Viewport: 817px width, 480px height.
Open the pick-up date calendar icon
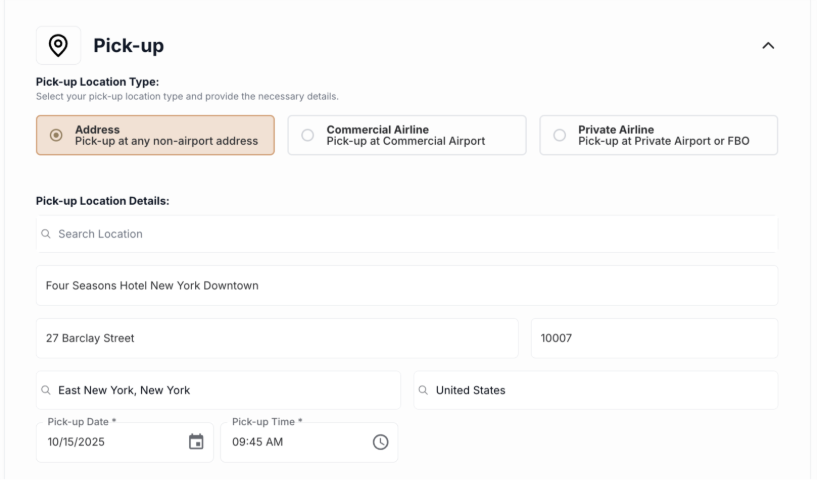pyautogui.click(x=196, y=442)
